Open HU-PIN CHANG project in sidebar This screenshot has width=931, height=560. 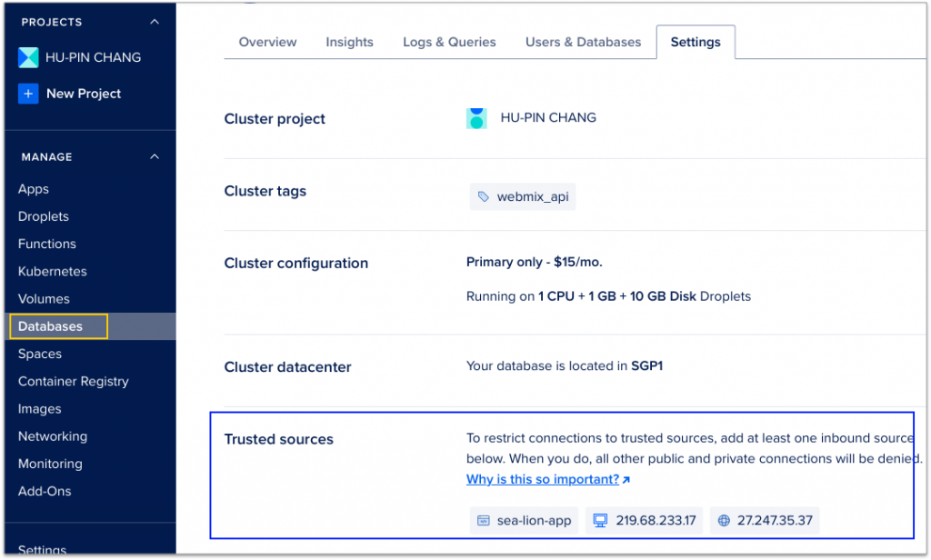[x=94, y=57]
